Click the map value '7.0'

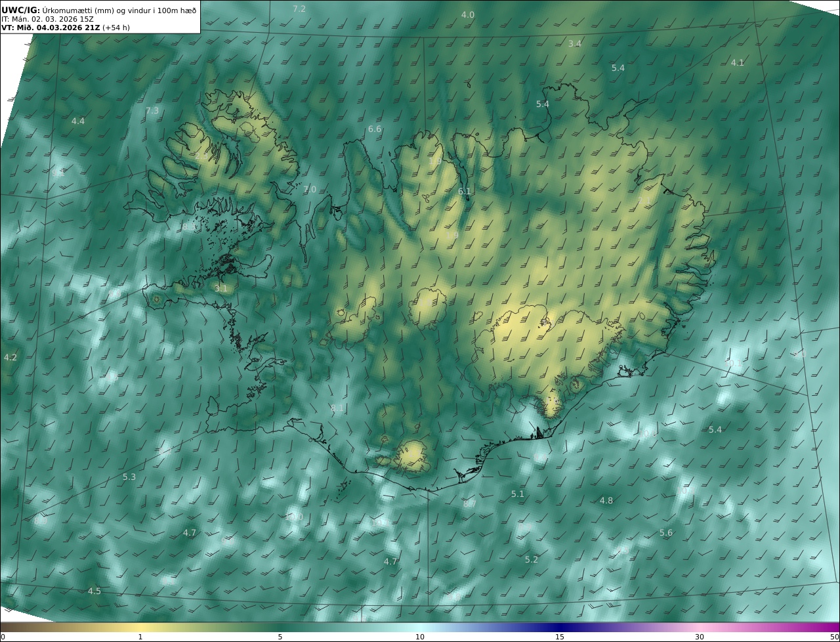coord(310,189)
